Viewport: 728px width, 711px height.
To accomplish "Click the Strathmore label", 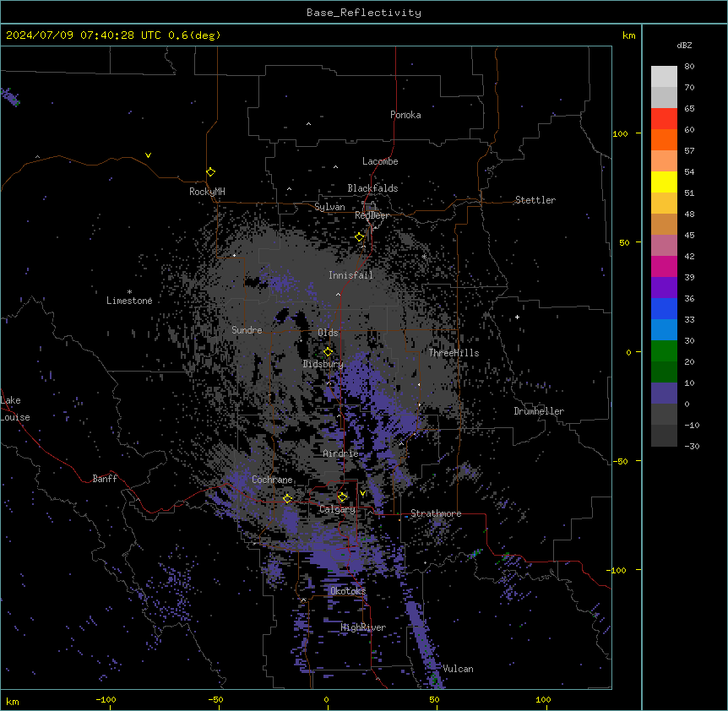I will [x=436, y=513].
